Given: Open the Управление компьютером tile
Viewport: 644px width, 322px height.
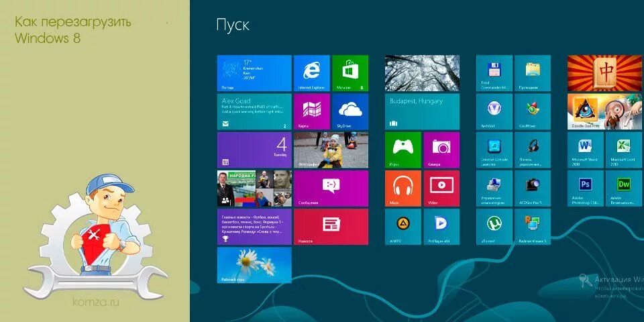Looking at the screenshot, I should point(494,189).
